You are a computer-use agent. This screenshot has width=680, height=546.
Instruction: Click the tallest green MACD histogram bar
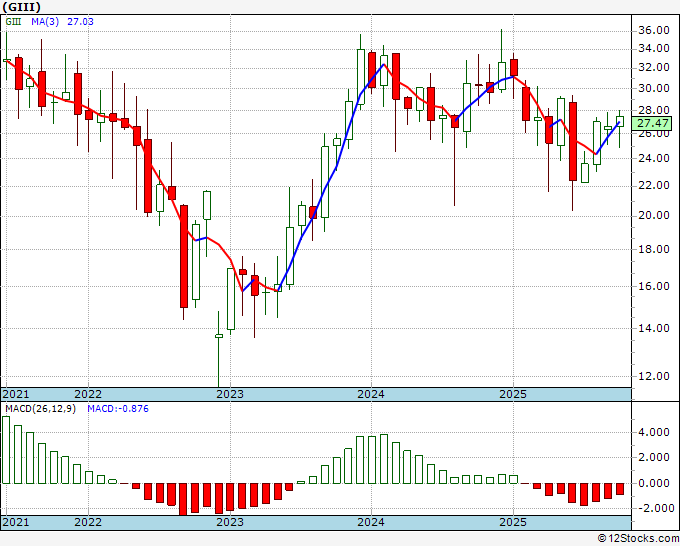click(x=6, y=450)
